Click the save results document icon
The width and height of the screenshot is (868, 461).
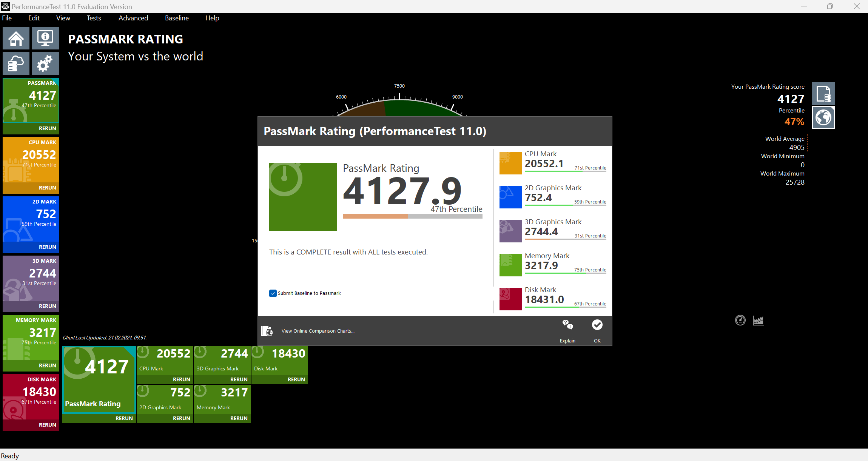[x=823, y=94]
